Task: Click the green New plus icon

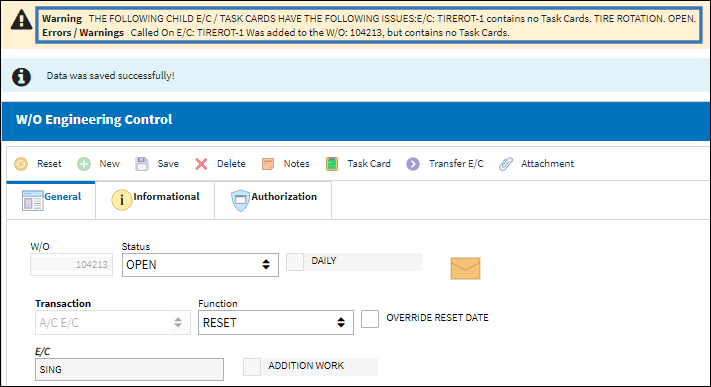Action: coord(84,164)
